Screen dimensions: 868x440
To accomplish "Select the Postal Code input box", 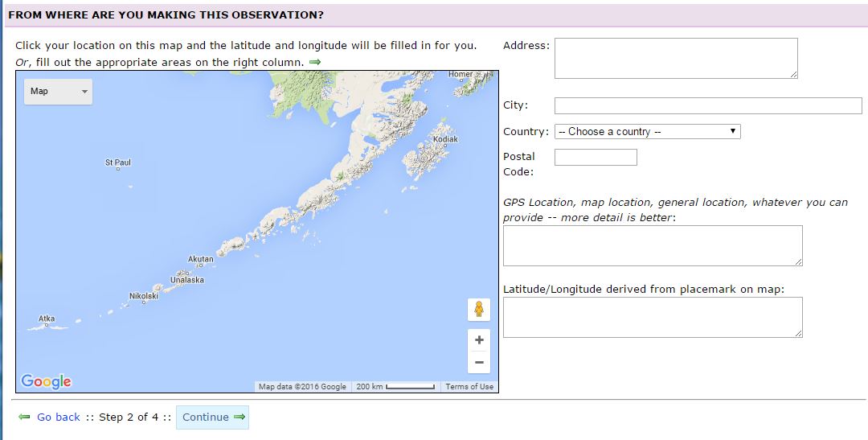I will coord(596,157).
